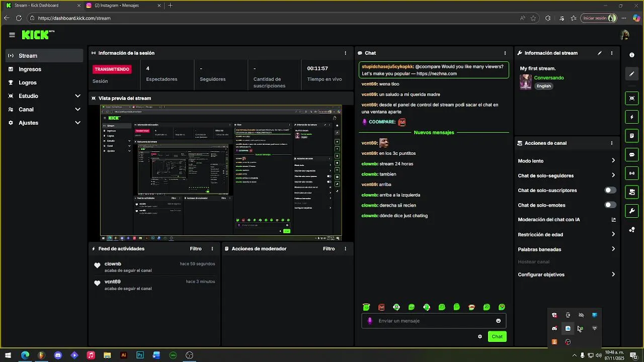Click the browser address bar URL
Viewport: 644px width, 362px height.
74,18
